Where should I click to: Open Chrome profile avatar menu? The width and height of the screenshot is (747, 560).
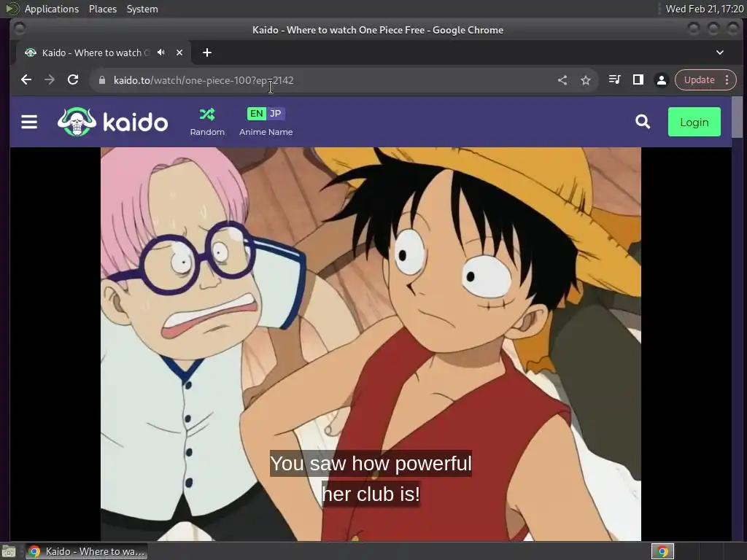tap(662, 80)
